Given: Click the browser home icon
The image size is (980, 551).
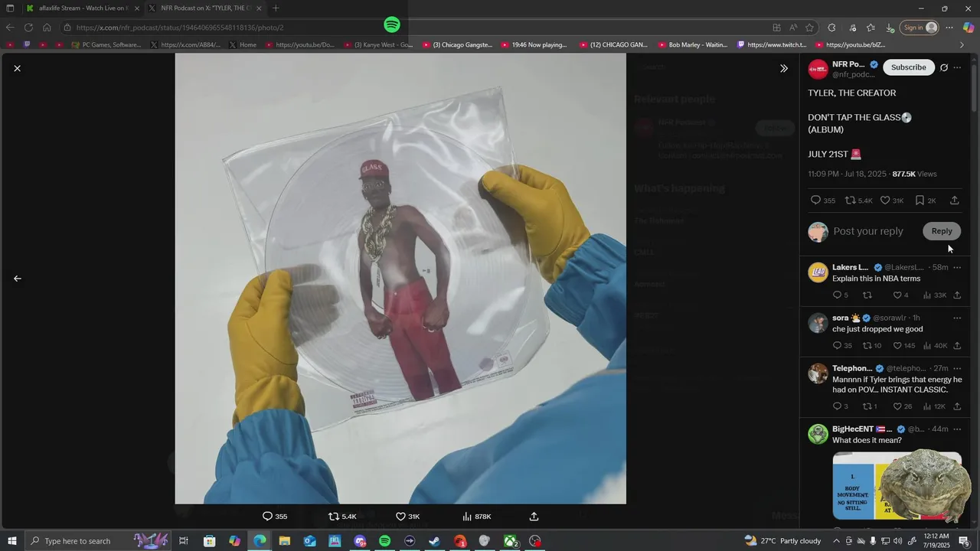Looking at the screenshot, I should coord(47,28).
